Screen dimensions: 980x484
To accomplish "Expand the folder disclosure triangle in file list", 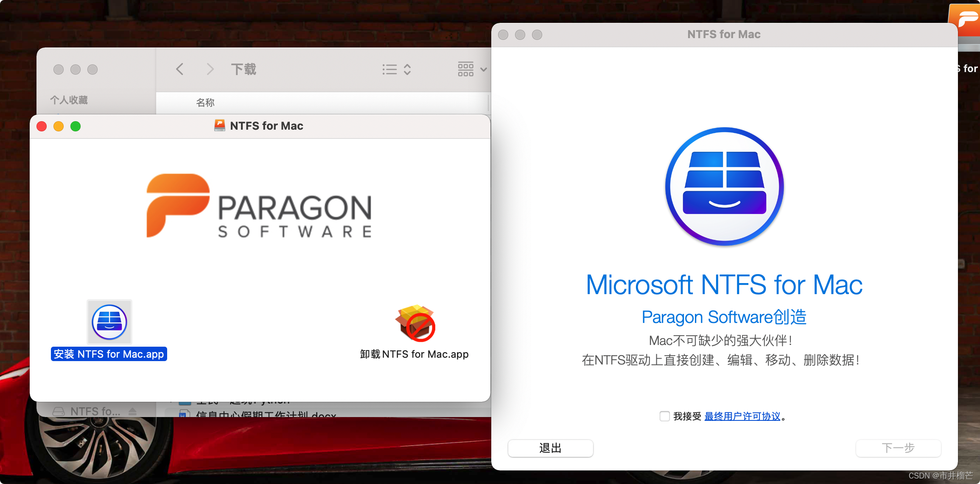I will pyautogui.click(x=171, y=401).
